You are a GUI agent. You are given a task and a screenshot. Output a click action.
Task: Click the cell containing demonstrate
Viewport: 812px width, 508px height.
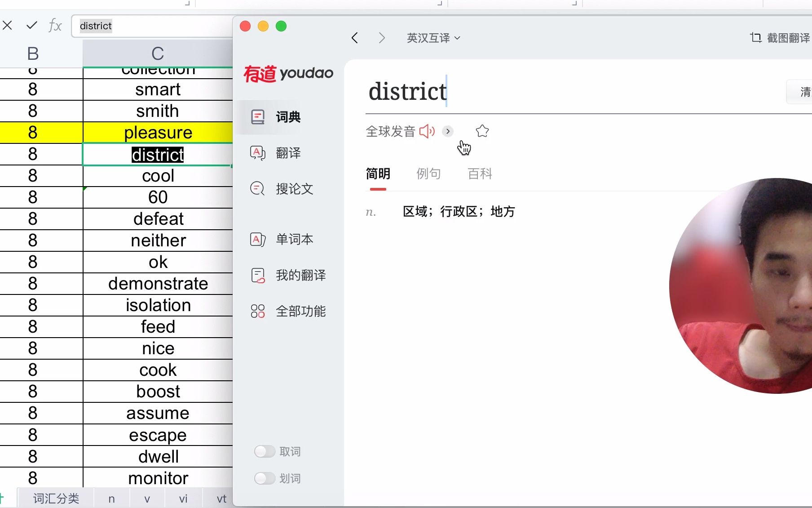coord(158,284)
